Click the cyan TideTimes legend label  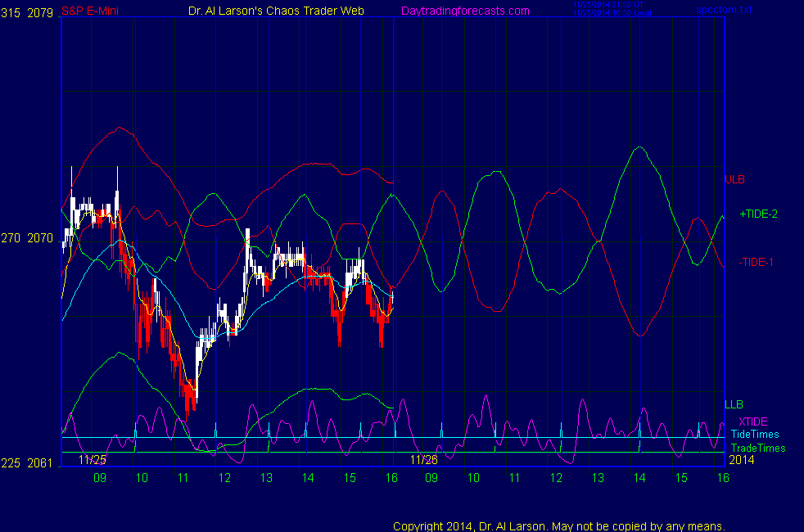[x=755, y=435]
